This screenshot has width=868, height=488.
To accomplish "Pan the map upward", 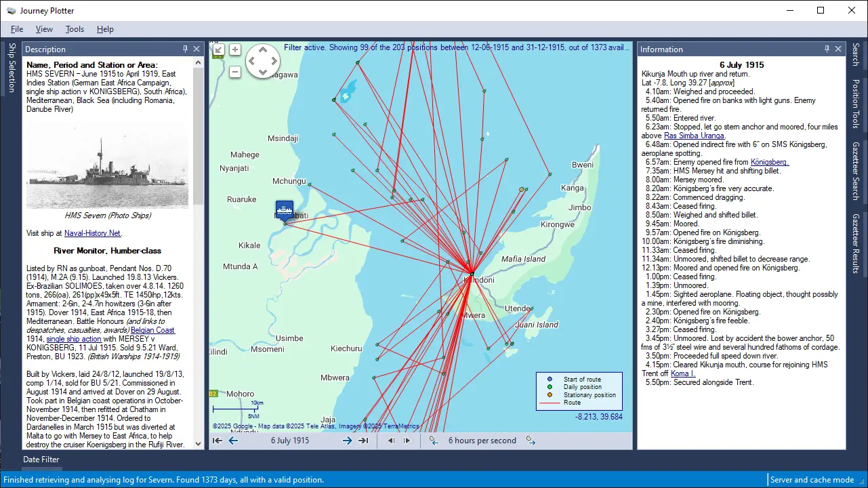I will point(263,50).
